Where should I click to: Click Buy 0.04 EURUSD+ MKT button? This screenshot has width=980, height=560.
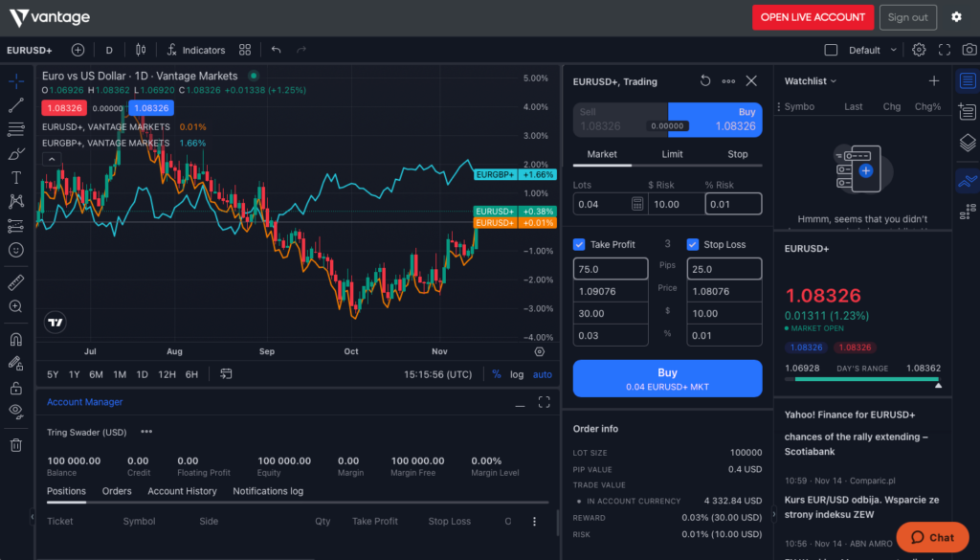coord(667,378)
